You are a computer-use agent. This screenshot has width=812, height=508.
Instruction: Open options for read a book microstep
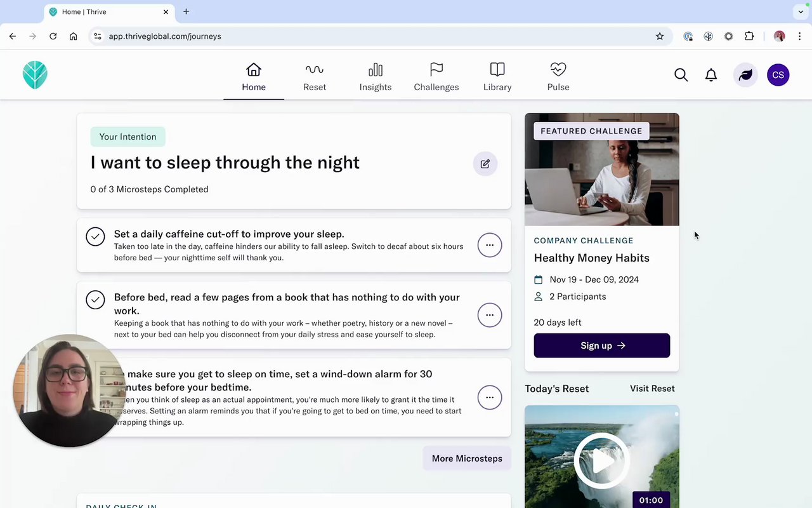pyautogui.click(x=490, y=315)
